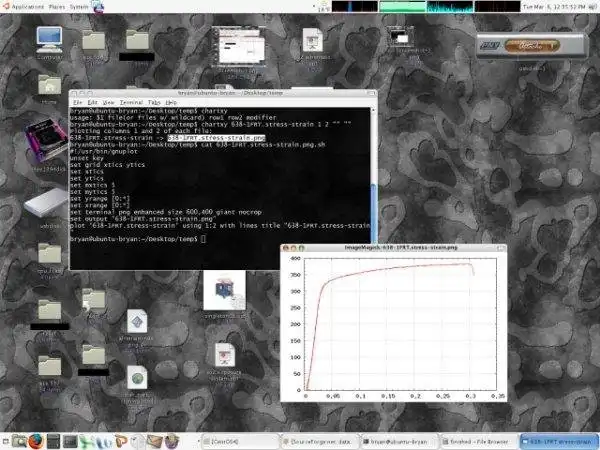
Task: Switch to the 638-1PRT.stress-strain taskbar button
Action: click(x=559, y=442)
